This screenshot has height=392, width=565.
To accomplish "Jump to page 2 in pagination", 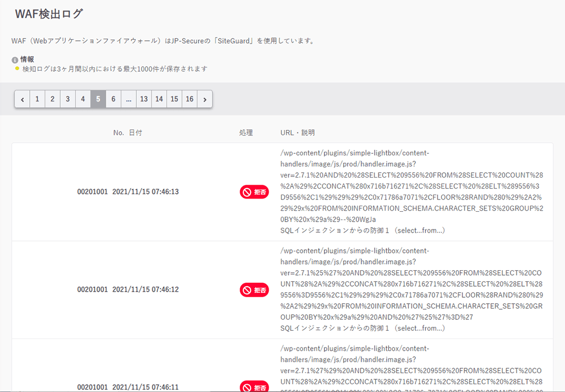I will pyautogui.click(x=52, y=99).
